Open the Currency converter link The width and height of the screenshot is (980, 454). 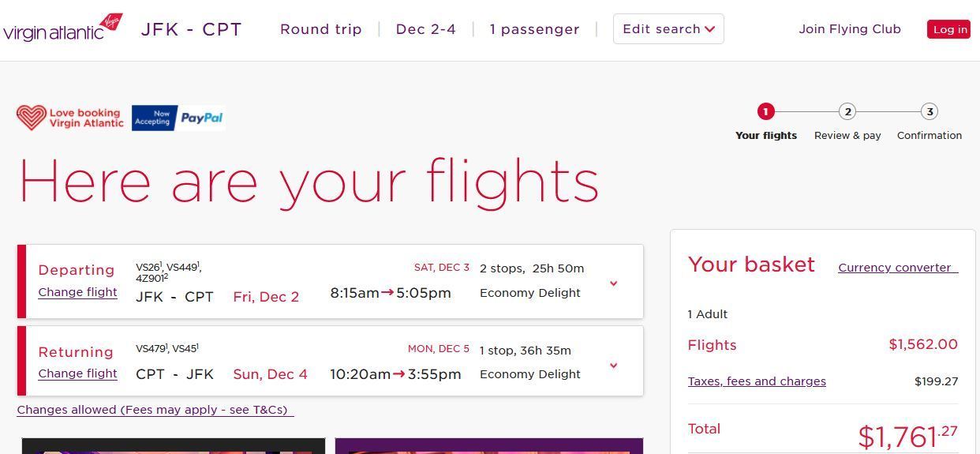pos(897,268)
